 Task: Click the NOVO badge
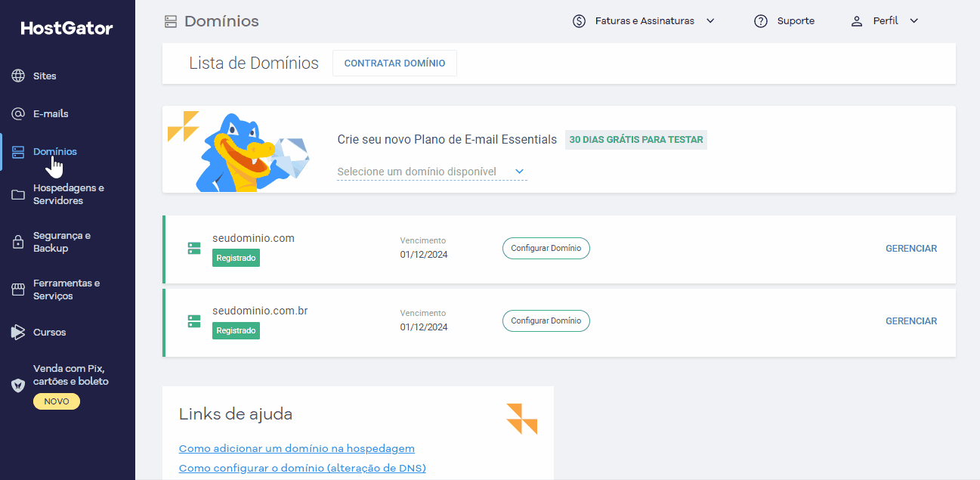pyautogui.click(x=57, y=401)
